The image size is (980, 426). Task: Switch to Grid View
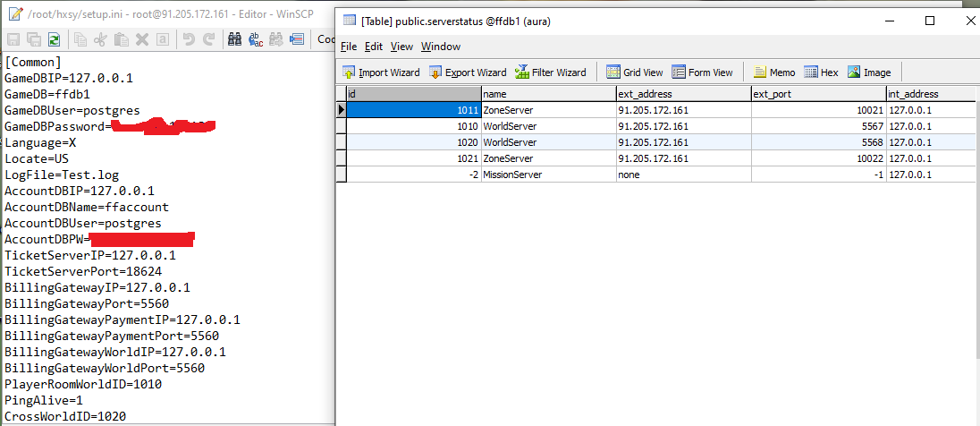[635, 72]
